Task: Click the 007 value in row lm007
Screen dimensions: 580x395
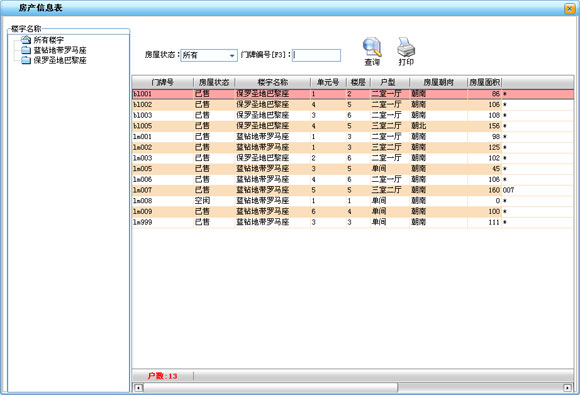Action: (x=508, y=190)
